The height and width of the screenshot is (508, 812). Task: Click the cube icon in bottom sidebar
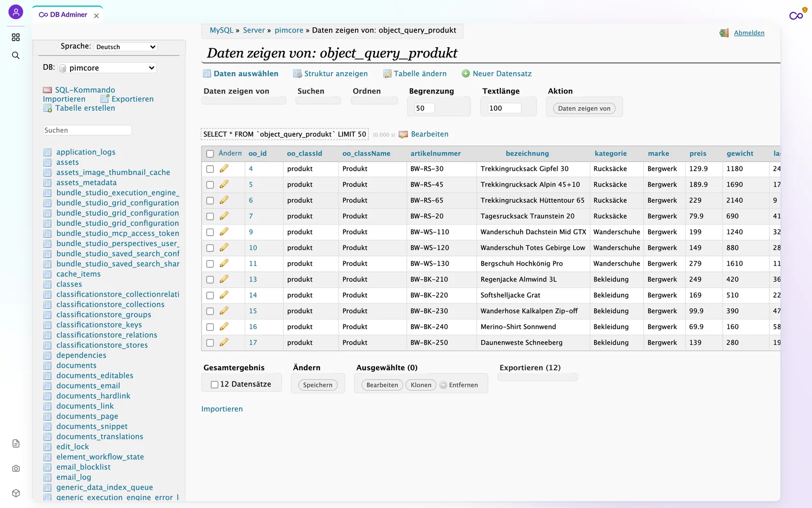pos(16,493)
